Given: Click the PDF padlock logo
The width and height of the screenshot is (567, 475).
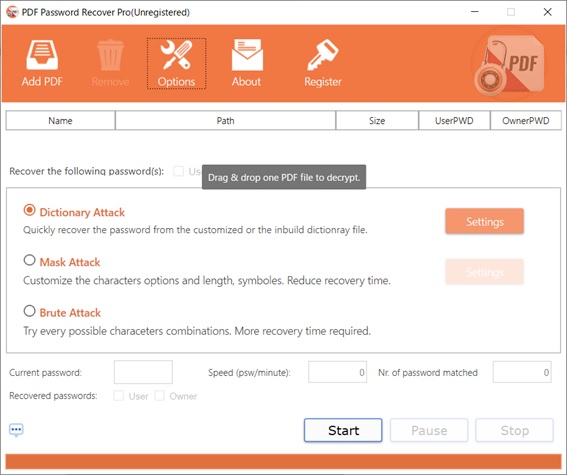Looking at the screenshot, I should click(x=509, y=65).
